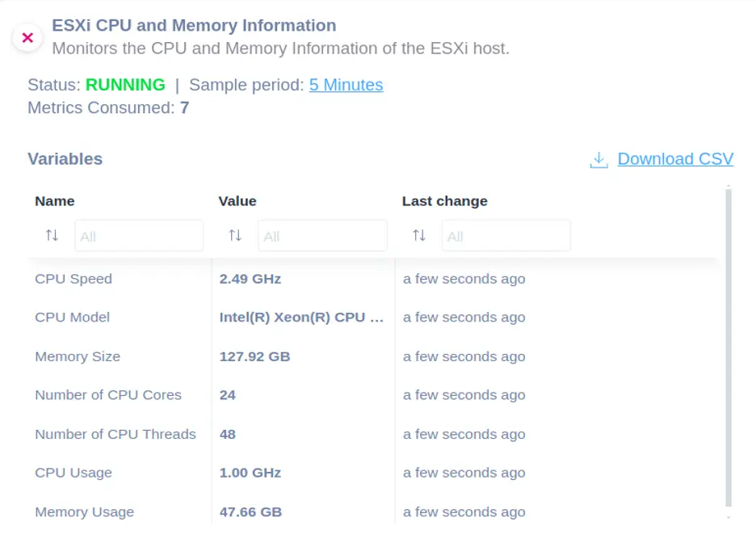Sort the table by the Value column
This screenshot has width=756, height=543.
235,235
